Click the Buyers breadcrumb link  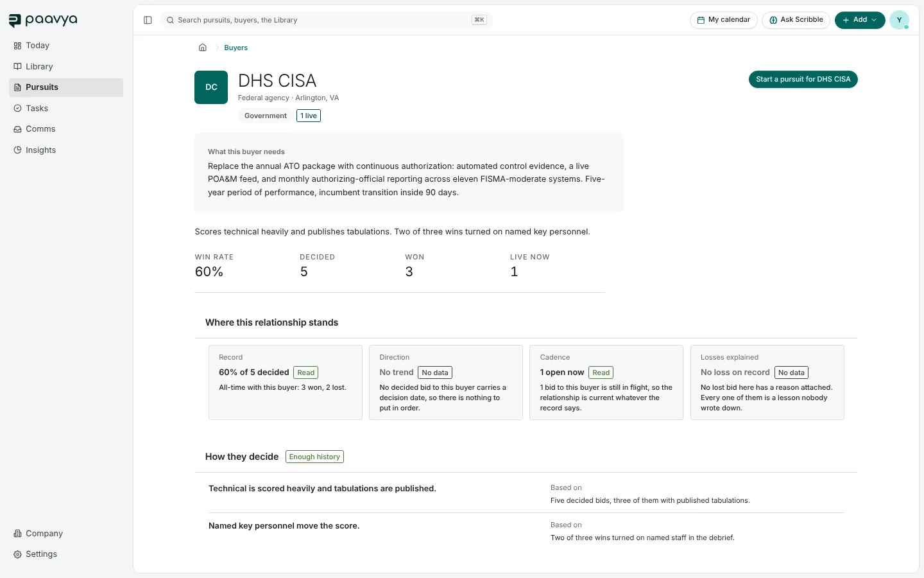[x=235, y=48]
